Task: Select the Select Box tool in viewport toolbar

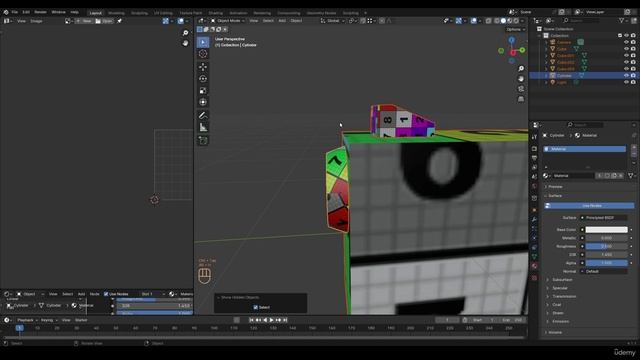Action: click(x=203, y=42)
